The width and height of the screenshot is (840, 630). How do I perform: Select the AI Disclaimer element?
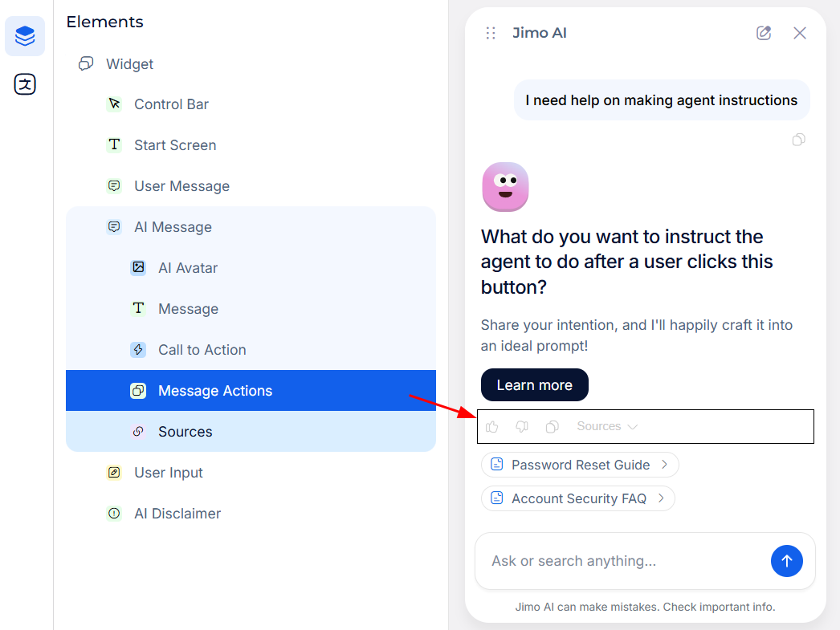pyautogui.click(x=177, y=514)
